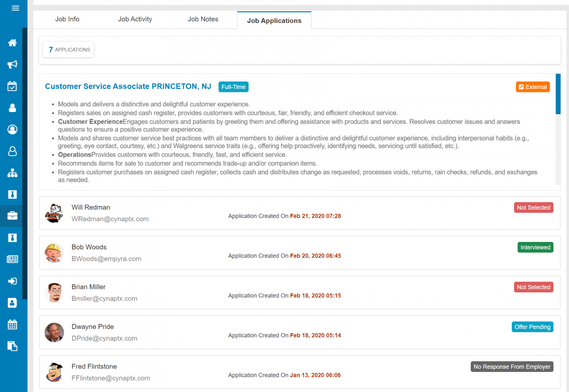Screen dimensions: 569x392
Task: Click Will Redman's avatar thumbnail
Action: [54, 213]
